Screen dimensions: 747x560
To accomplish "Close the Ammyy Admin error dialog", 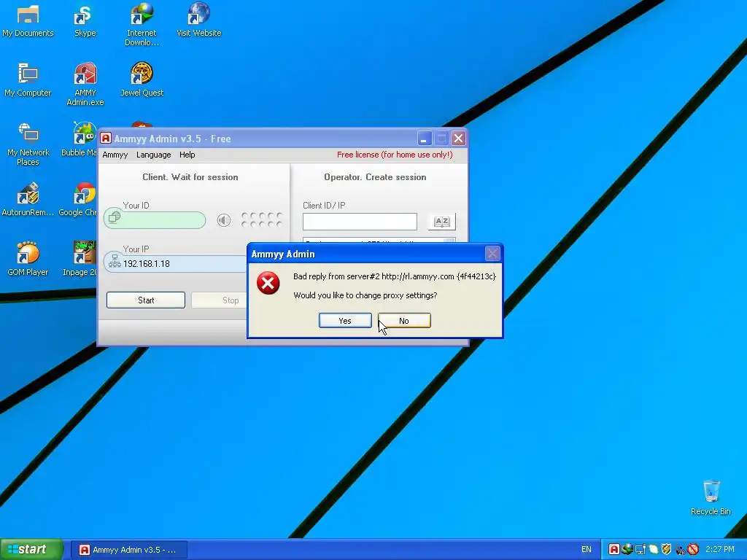I will [x=492, y=254].
